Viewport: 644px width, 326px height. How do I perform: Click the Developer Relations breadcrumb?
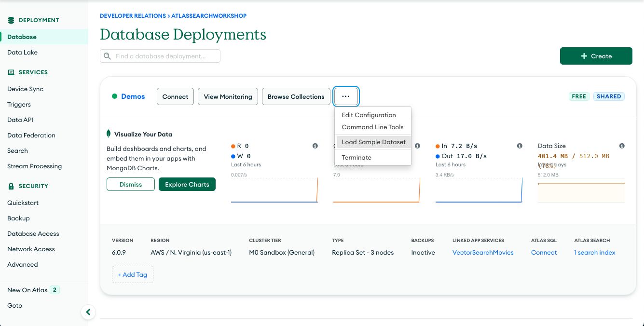(133, 16)
